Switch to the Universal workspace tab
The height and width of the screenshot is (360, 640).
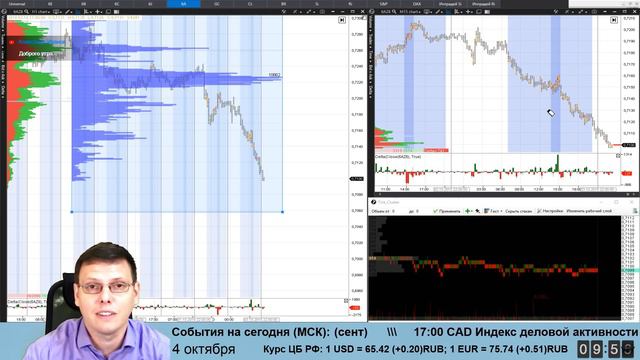(17, 4)
